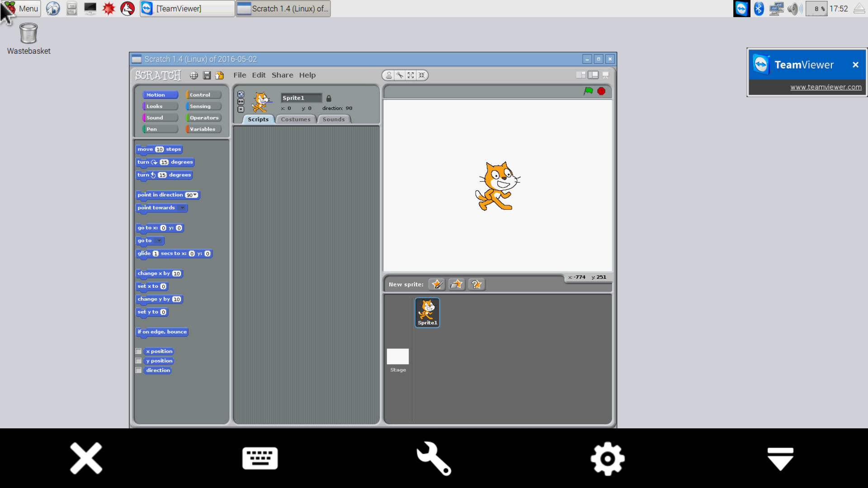
Task: Enable the y position stage monitor checkbox
Action: (138, 361)
